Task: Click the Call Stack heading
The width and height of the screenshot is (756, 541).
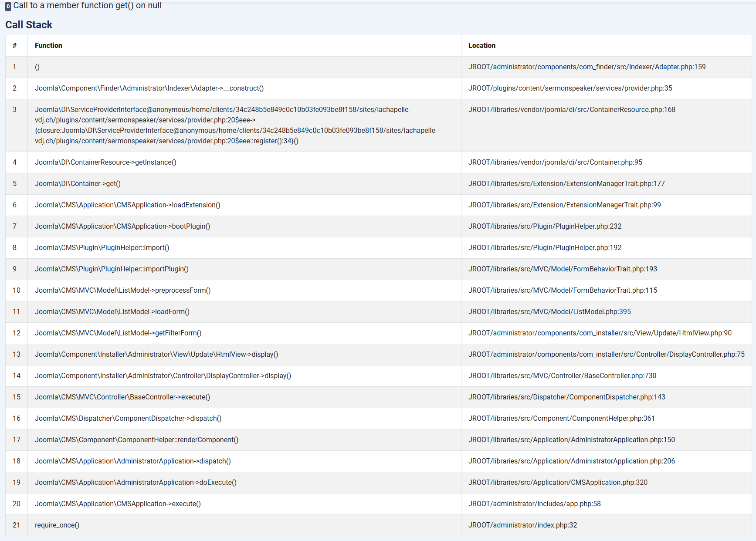Action: [29, 25]
